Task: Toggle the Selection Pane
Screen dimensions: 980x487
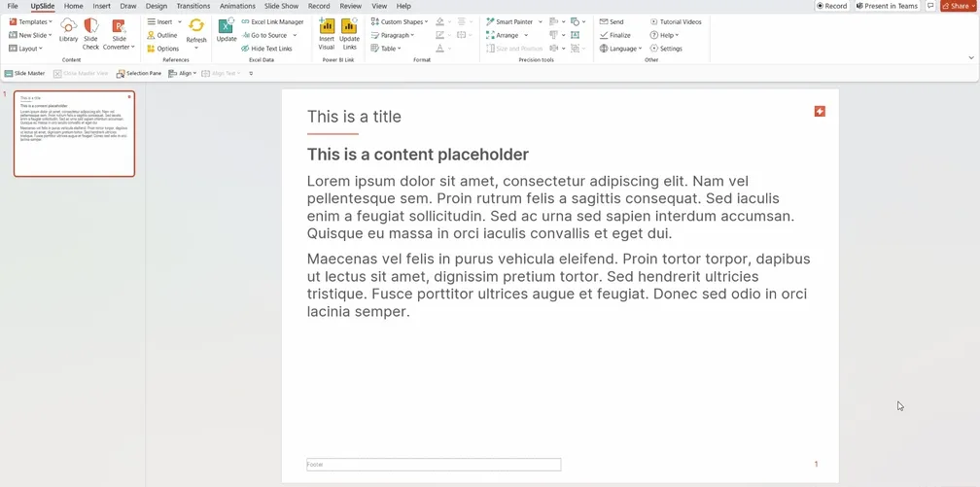Action: [x=139, y=73]
